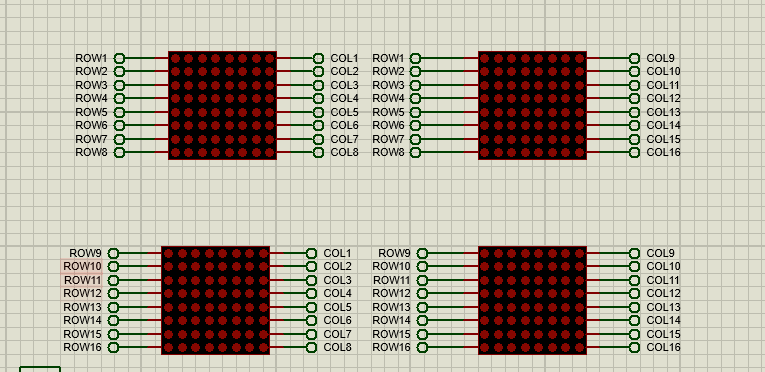
Task: Click the ROW8 terminal wired opposite COL8
Action: point(120,152)
